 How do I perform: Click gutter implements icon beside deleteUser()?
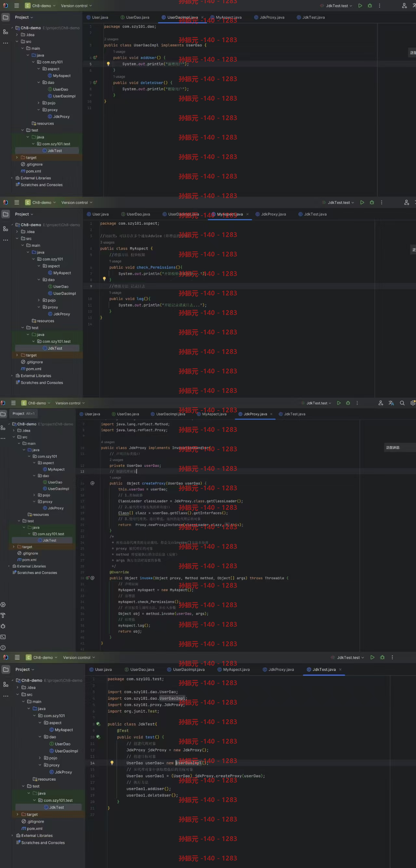pyautogui.click(x=95, y=82)
